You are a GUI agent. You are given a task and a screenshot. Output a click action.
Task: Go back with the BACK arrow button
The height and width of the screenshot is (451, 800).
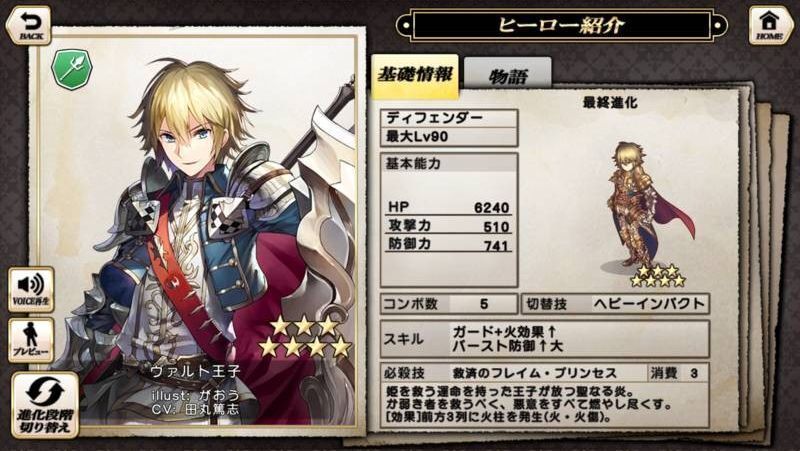29,25
